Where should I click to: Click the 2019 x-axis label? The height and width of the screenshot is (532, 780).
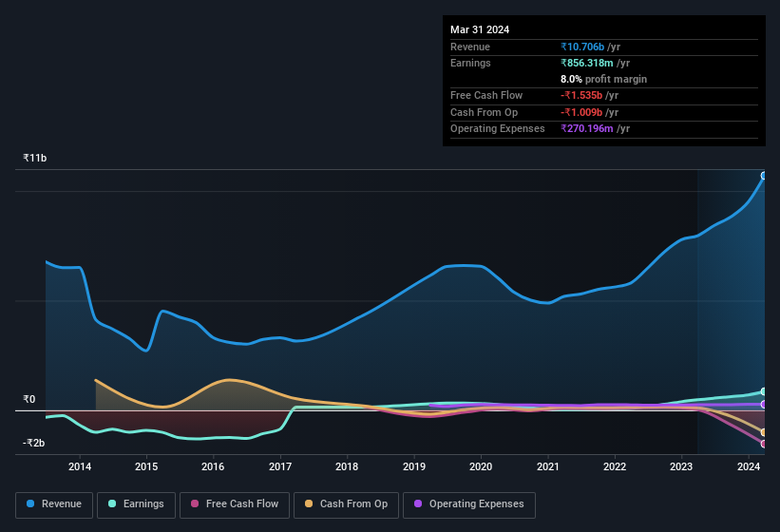pyautogui.click(x=414, y=466)
